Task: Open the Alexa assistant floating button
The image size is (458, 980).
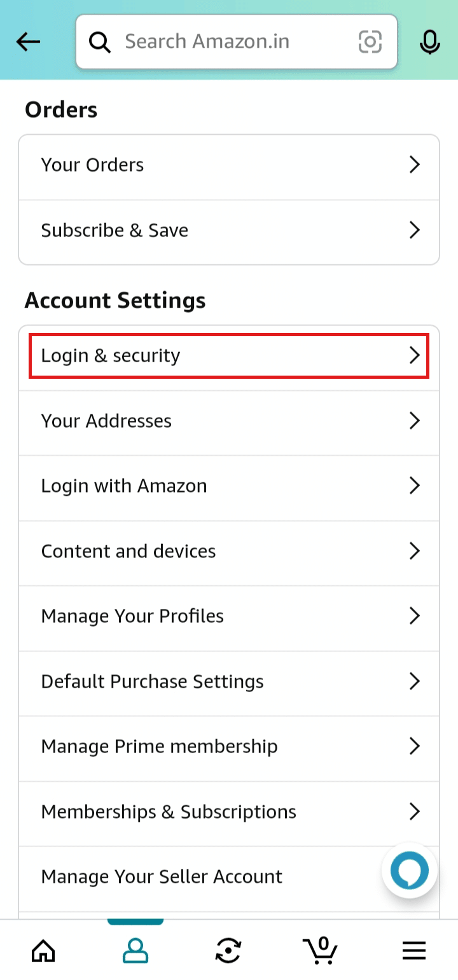Action: pos(410,870)
